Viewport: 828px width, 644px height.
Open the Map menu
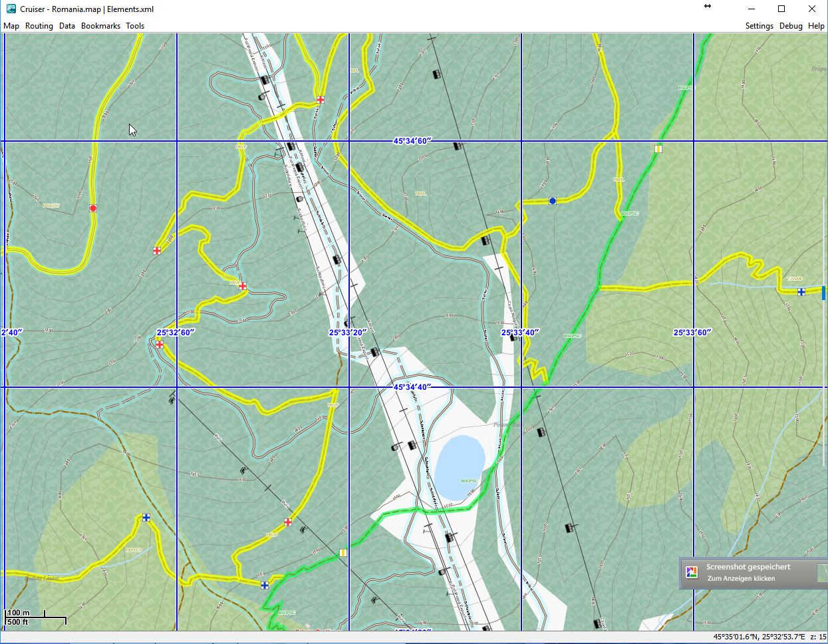pyautogui.click(x=11, y=26)
